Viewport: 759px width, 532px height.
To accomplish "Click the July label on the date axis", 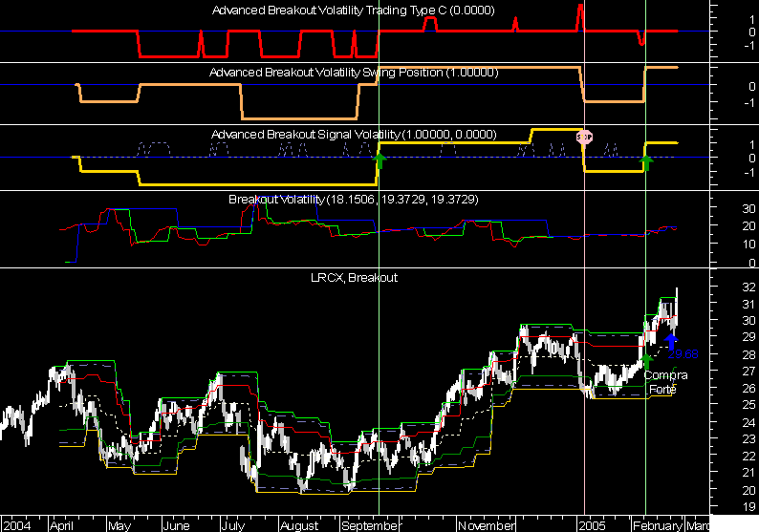I will (233, 525).
